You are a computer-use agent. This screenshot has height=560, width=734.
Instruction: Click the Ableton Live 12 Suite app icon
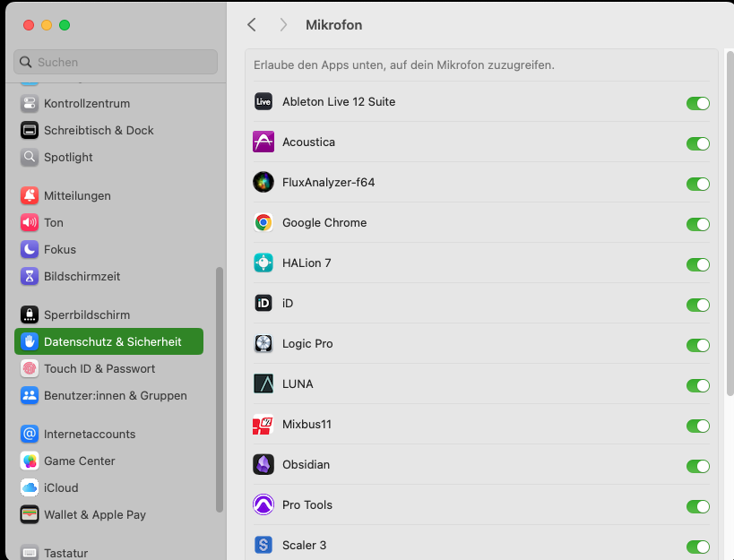pos(263,101)
